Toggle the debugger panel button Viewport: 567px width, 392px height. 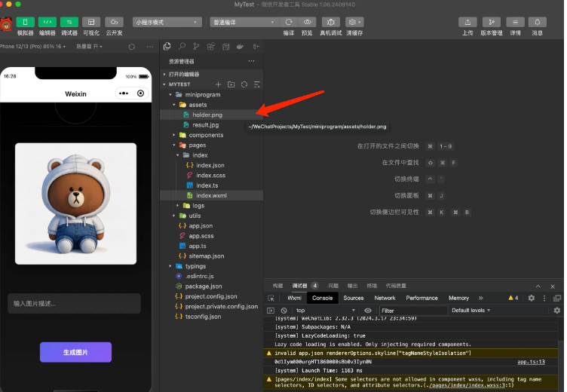[69, 22]
